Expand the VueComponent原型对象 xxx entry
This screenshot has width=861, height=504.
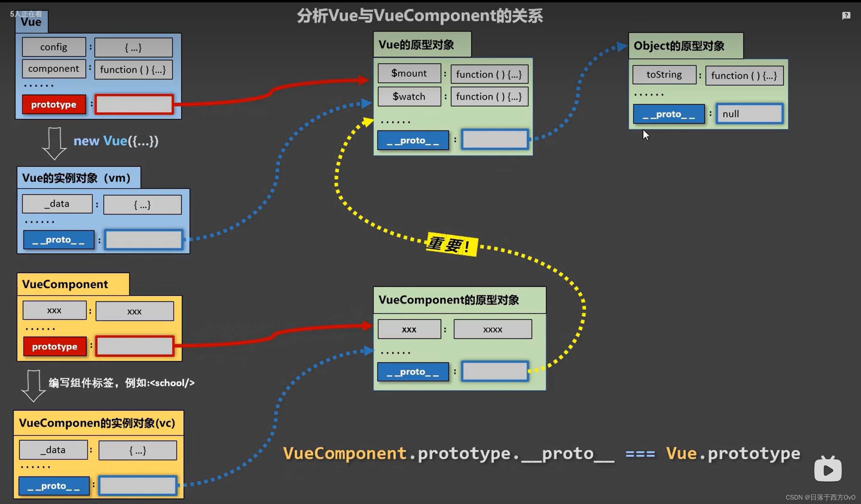[x=409, y=329]
